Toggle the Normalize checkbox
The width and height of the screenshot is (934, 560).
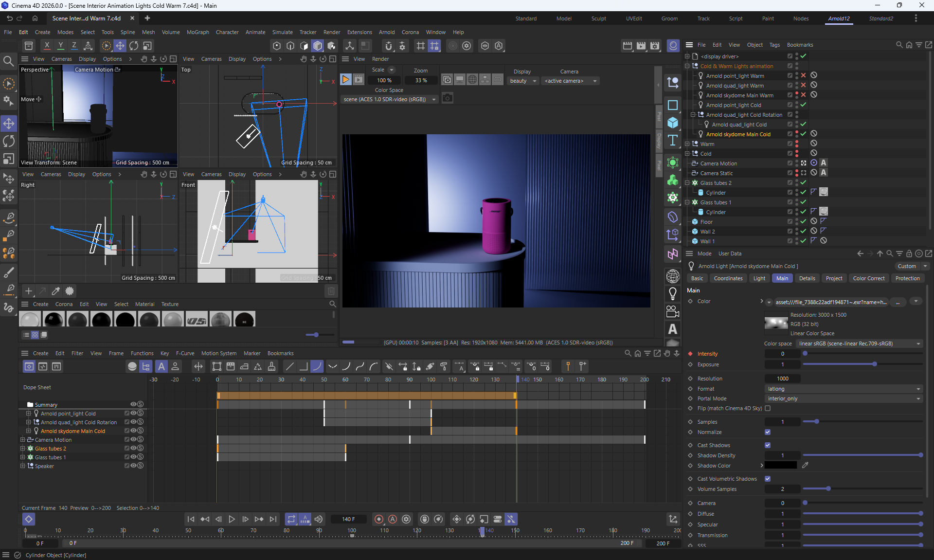[x=768, y=432]
